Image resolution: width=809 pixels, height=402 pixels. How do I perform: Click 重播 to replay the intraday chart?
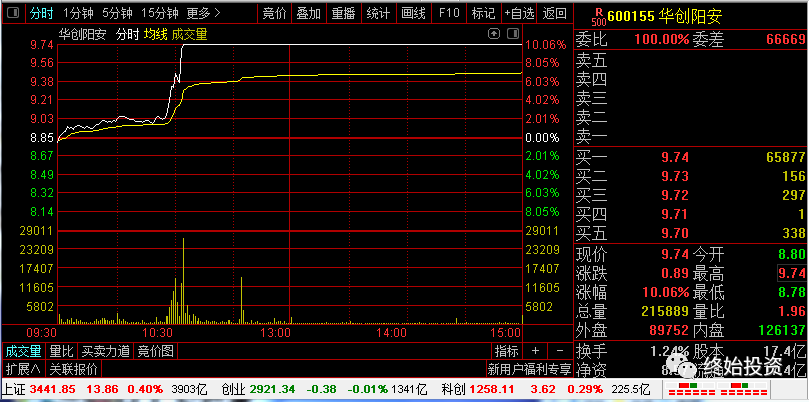(x=343, y=13)
